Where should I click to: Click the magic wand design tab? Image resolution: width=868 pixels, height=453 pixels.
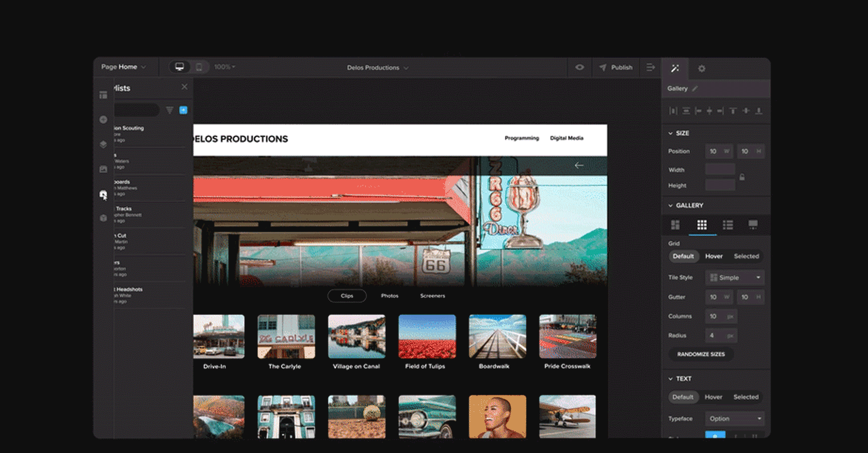[x=675, y=67]
